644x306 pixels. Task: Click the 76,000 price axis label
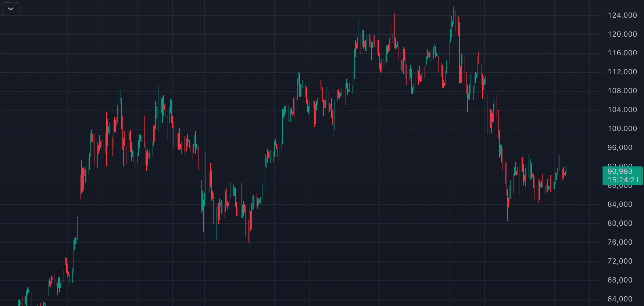(x=620, y=242)
